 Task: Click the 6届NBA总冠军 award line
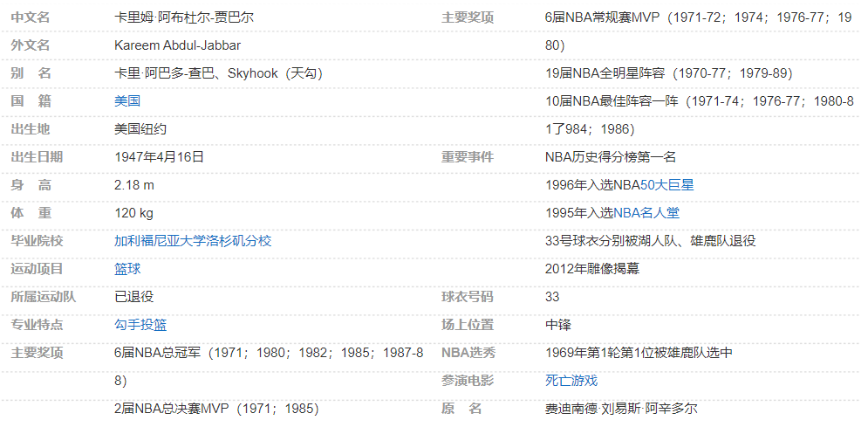coord(269,353)
